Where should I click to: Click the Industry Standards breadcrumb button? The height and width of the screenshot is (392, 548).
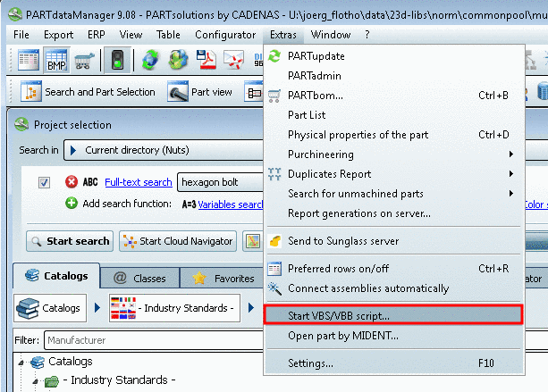[x=174, y=308]
